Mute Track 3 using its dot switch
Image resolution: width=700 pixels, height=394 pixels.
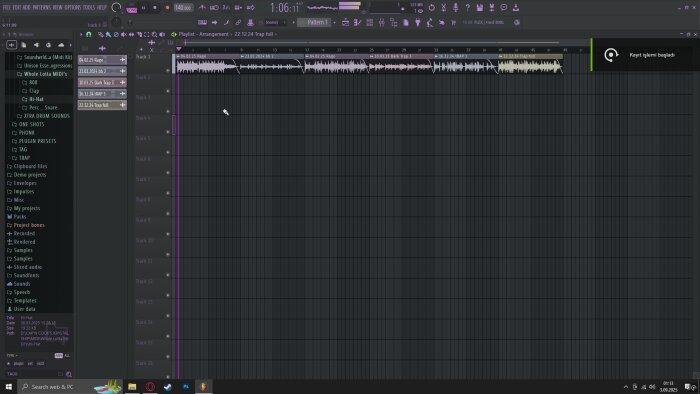click(168, 111)
